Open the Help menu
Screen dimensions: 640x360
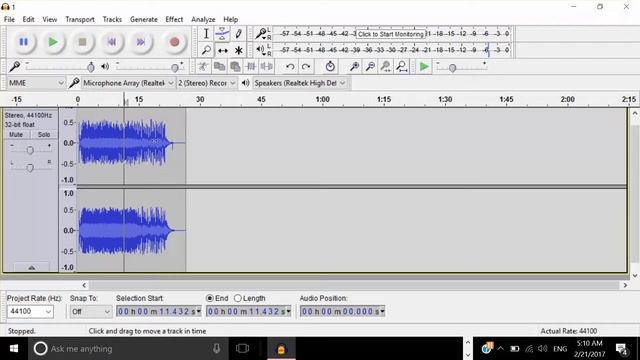coord(230,19)
